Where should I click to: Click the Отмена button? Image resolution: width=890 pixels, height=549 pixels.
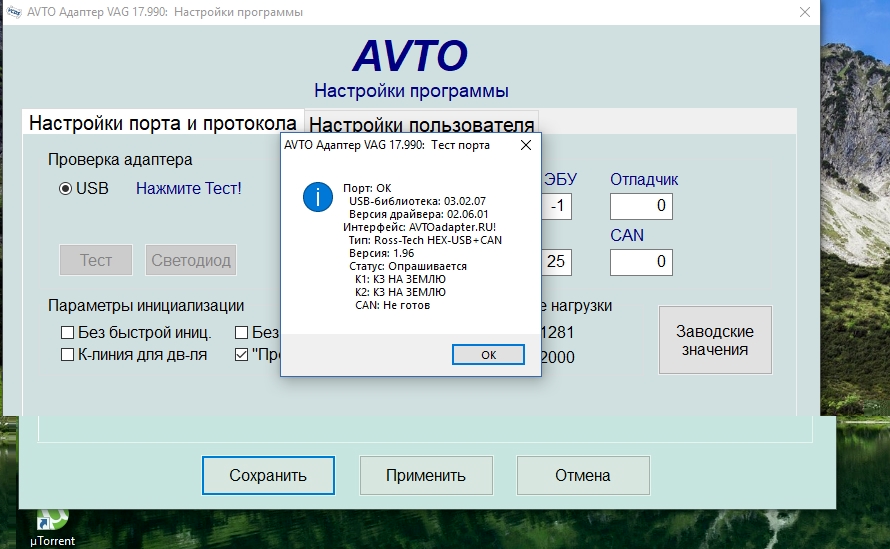coord(583,475)
